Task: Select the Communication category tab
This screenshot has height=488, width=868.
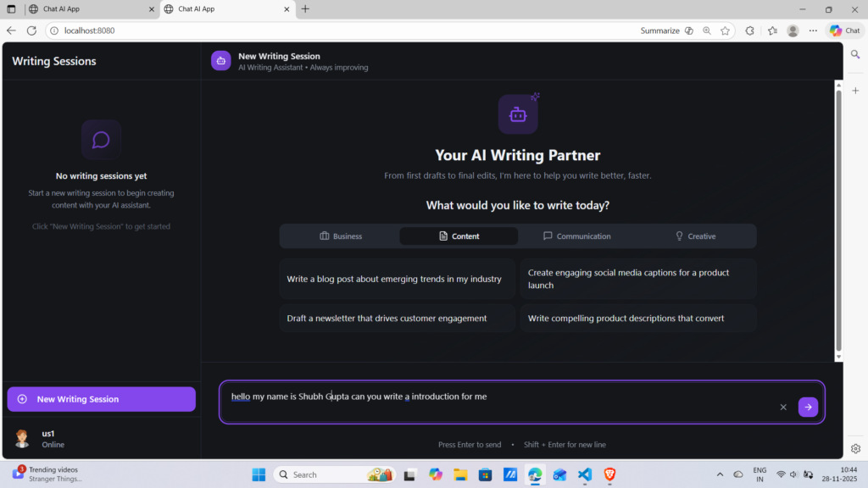Action: [576, 236]
